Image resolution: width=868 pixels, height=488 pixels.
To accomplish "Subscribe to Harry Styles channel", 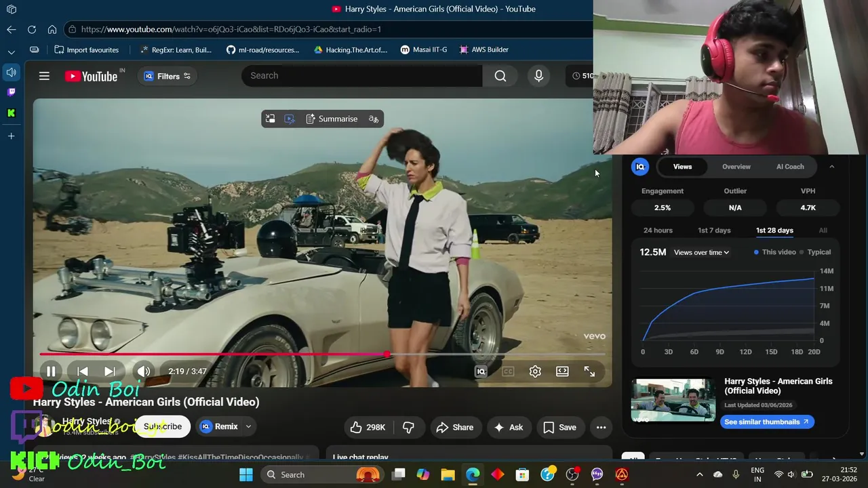I will coord(163,427).
